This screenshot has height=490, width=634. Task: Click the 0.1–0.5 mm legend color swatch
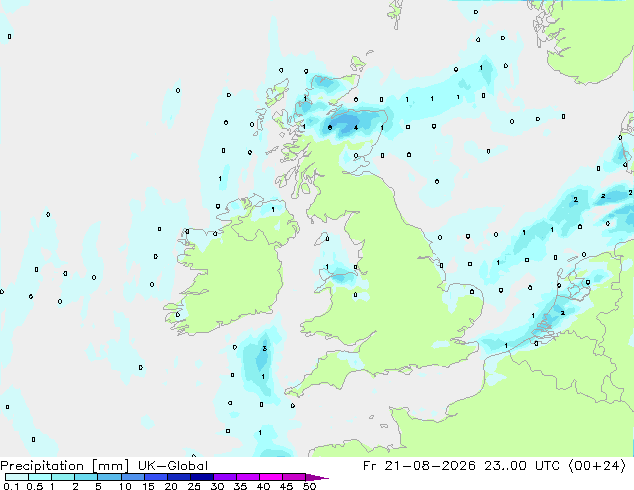click(17, 477)
